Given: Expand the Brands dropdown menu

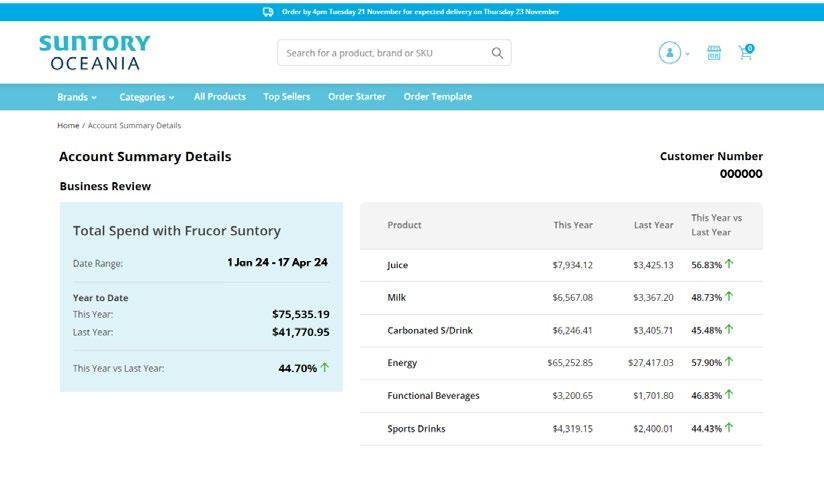Looking at the screenshot, I should click(x=77, y=97).
